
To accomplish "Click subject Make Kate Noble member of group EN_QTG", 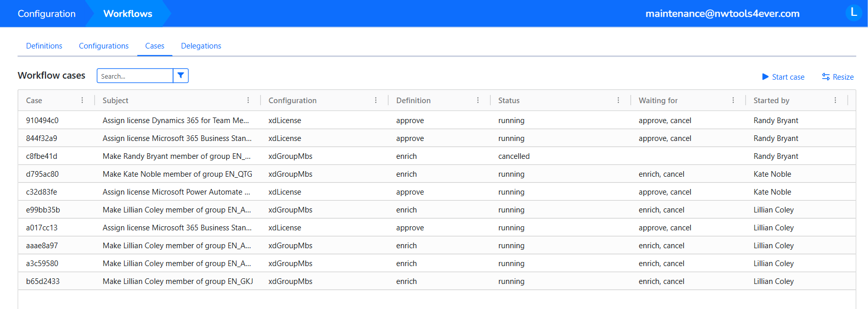I will click(177, 174).
